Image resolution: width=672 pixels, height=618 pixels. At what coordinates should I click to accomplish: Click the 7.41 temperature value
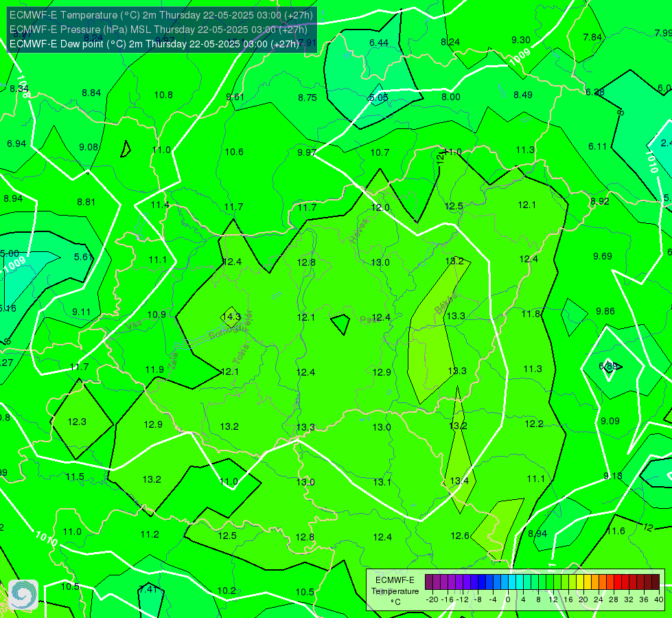(x=148, y=589)
